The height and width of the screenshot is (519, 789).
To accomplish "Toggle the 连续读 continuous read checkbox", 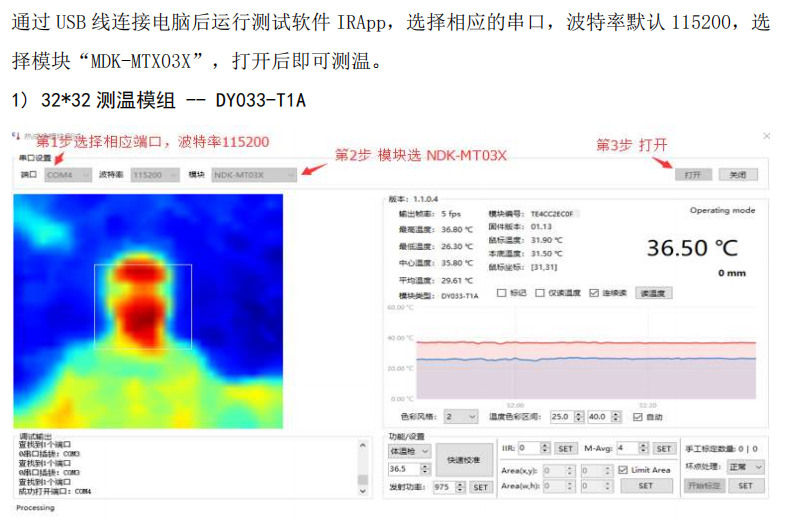I will (x=595, y=293).
